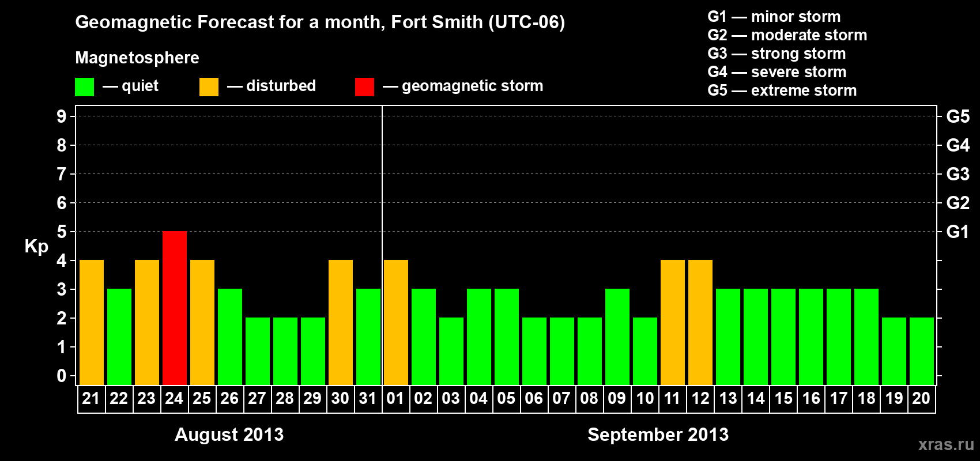Click the date label 06 on the axis
Screen dimensions: 980x461
point(534,398)
